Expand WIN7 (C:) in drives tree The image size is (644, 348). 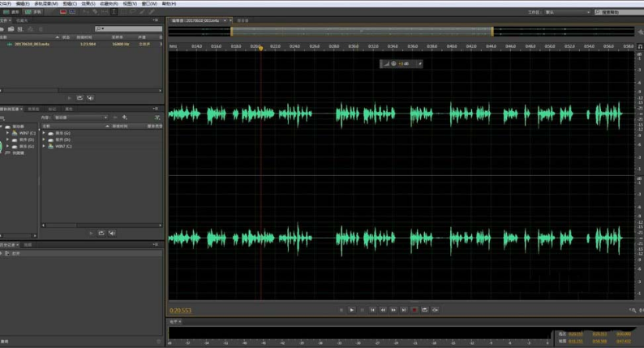(8, 133)
